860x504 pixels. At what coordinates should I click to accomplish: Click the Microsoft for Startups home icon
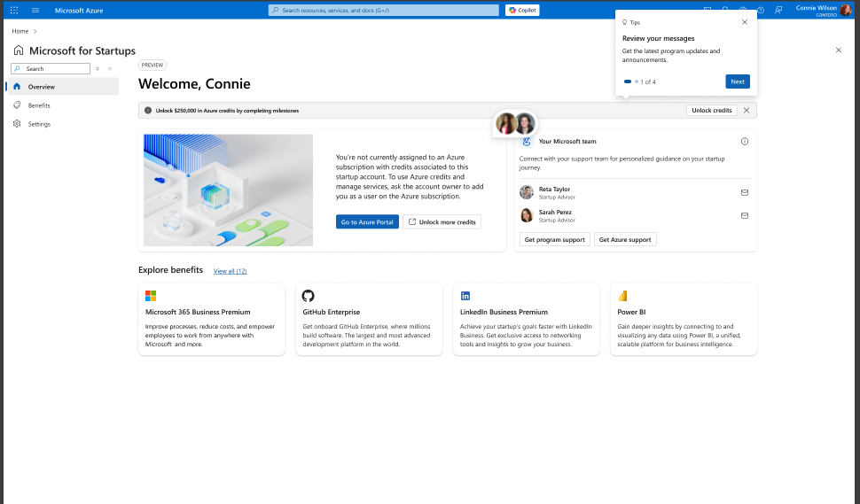point(19,50)
